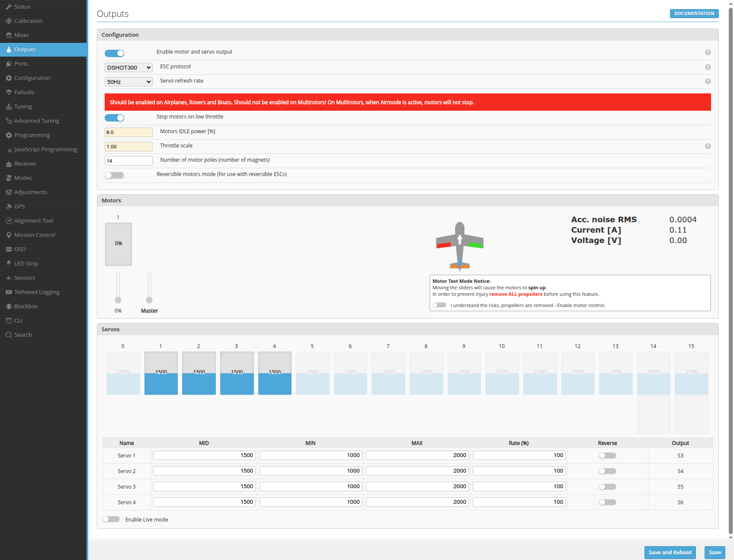The height and width of the screenshot is (560, 734).
Task: Toggle Reverse for Servo 4
Action: pos(607,502)
